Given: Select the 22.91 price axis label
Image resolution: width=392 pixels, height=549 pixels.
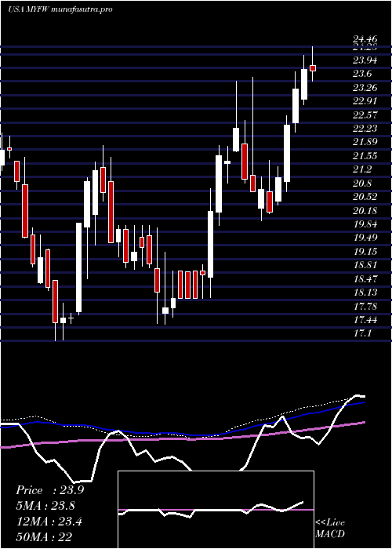Looking at the screenshot, I should (365, 101).
